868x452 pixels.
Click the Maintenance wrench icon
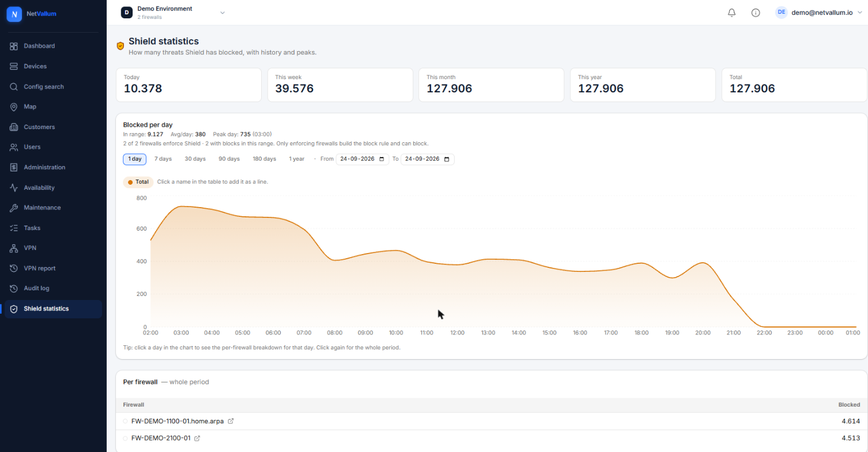(14, 208)
